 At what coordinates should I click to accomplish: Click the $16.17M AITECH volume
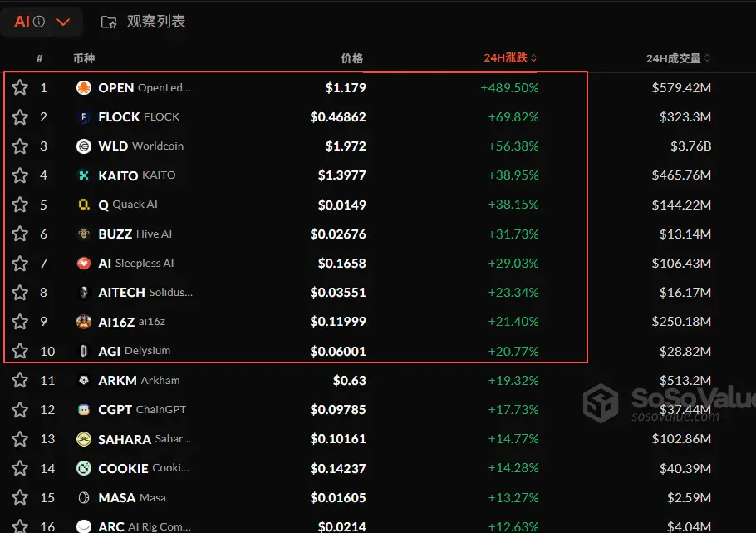685,292
